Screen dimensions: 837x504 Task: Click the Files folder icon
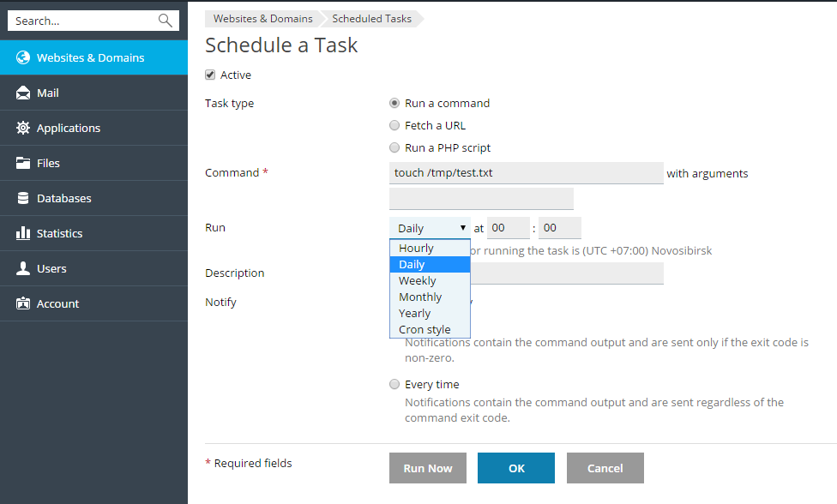pos(23,164)
